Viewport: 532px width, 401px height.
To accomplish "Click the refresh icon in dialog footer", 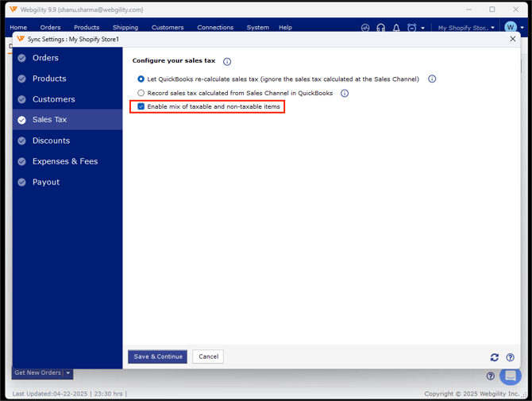I will point(495,357).
